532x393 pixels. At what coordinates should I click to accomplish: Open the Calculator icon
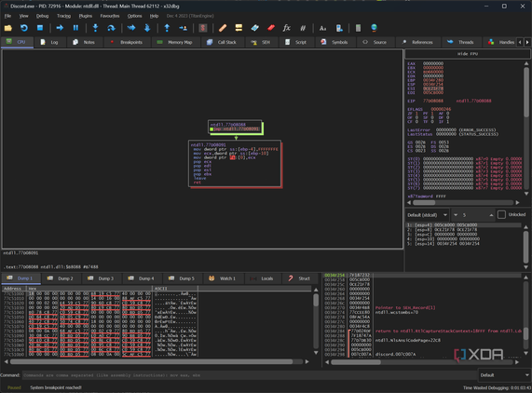tap(358, 28)
